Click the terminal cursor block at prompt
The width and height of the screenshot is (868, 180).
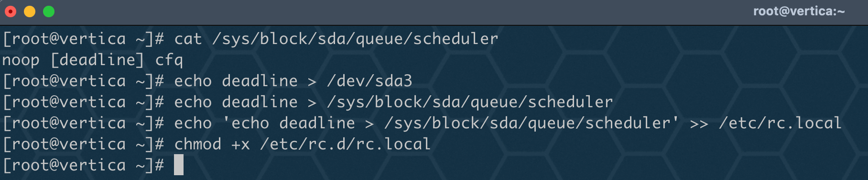tap(179, 165)
